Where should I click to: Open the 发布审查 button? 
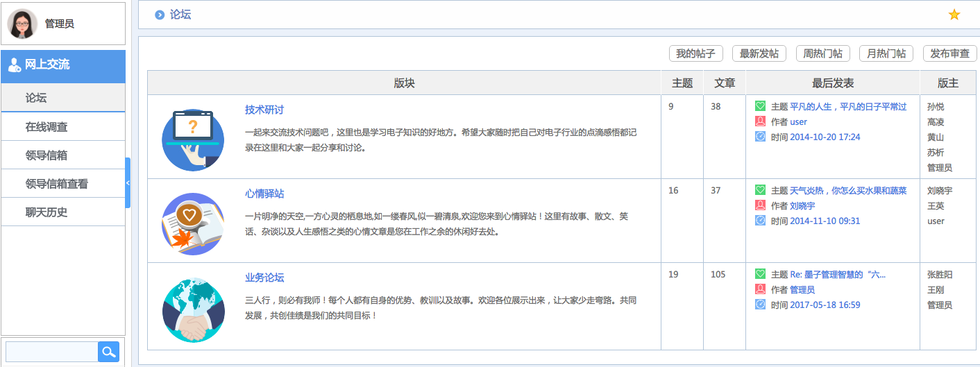tap(949, 53)
